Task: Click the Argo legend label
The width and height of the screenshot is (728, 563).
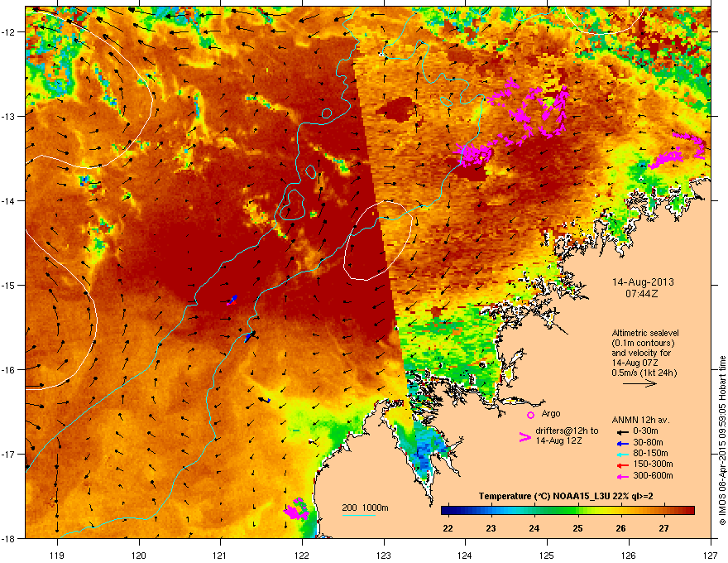Action: click(551, 413)
